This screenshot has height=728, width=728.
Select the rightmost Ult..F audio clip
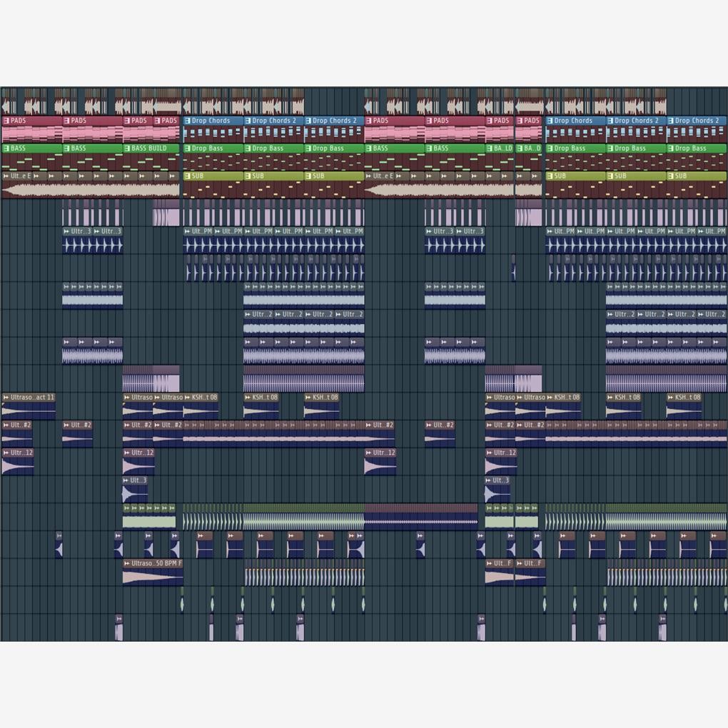pyautogui.click(x=530, y=573)
